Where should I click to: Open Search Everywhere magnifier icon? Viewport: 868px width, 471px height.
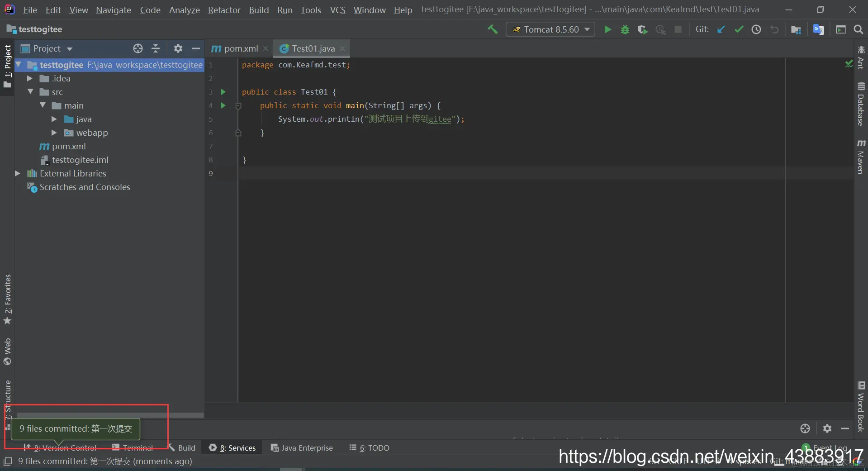click(x=858, y=29)
